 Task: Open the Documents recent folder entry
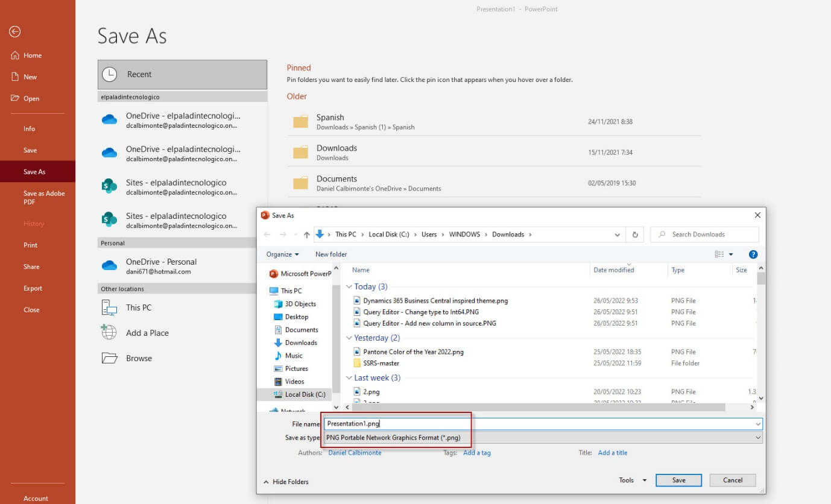point(494,183)
